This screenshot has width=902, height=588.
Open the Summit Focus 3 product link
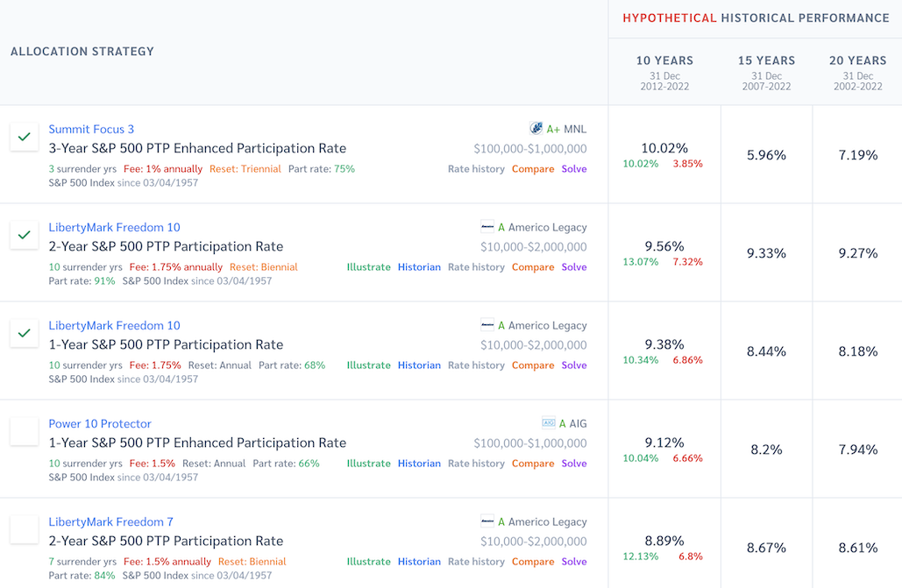click(91, 129)
